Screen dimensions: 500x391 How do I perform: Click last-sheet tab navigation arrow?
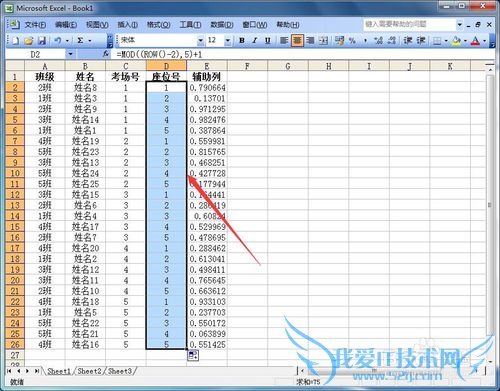pyautogui.click(x=37, y=371)
